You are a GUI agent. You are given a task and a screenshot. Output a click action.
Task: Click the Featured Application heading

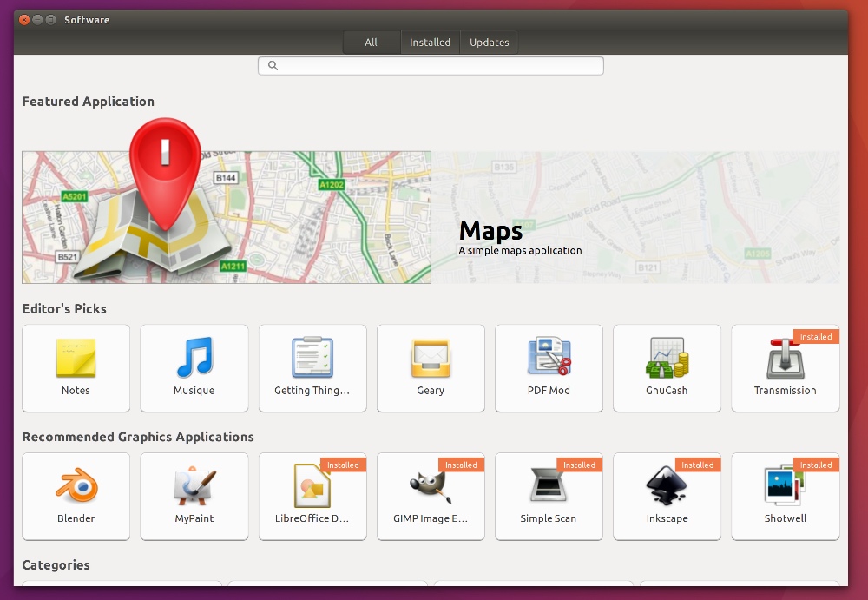pyautogui.click(x=88, y=102)
